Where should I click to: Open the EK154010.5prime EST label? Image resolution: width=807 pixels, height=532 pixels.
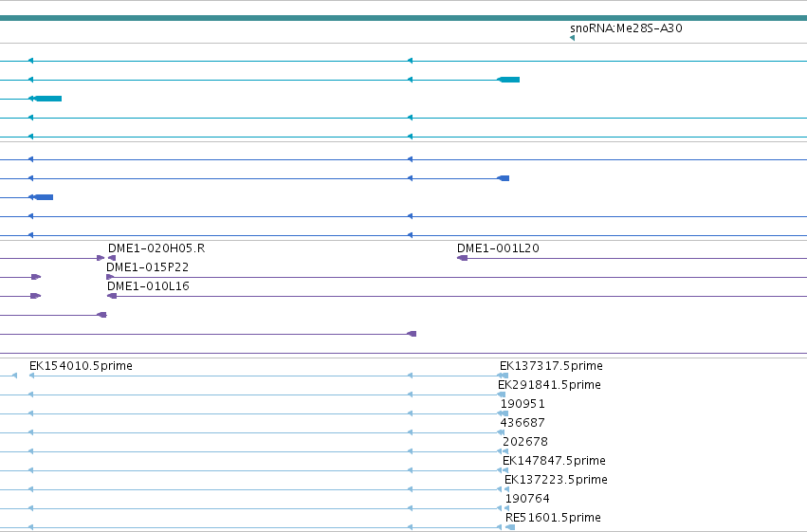point(81,366)
